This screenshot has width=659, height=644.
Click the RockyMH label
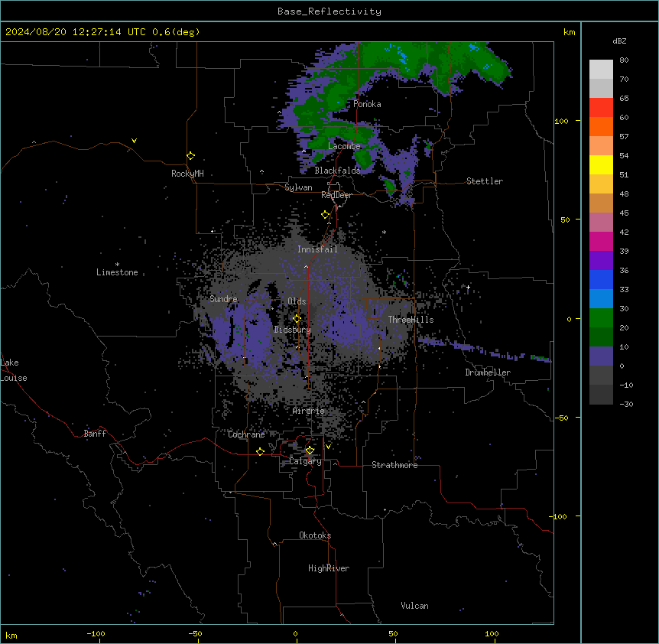(x=187, y=174)
